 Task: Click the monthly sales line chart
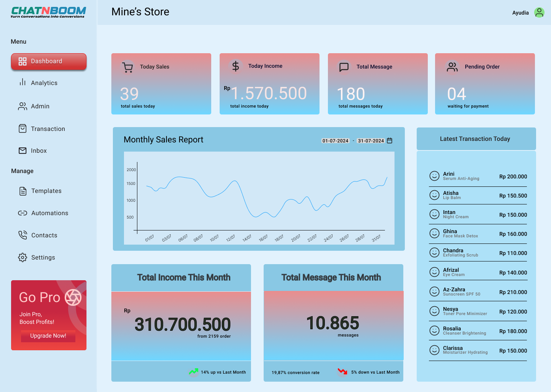click(259, 198)
